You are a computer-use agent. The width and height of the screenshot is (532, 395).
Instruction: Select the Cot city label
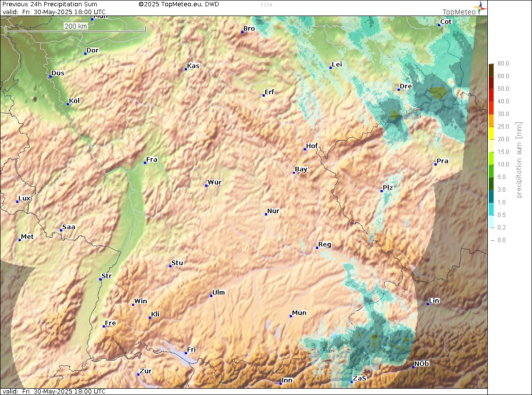point(446,21)
